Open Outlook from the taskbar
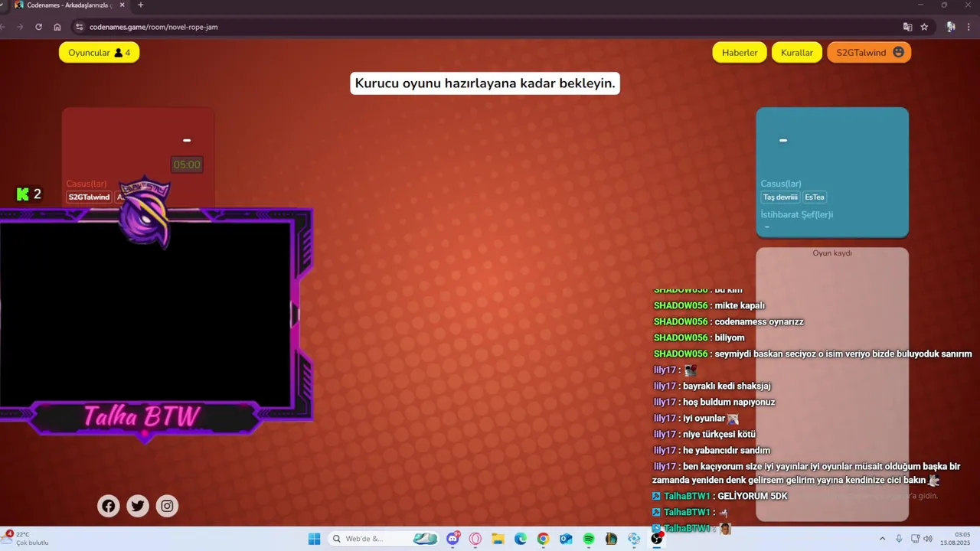Screen dimensions: 980x551 coord(566,539)
